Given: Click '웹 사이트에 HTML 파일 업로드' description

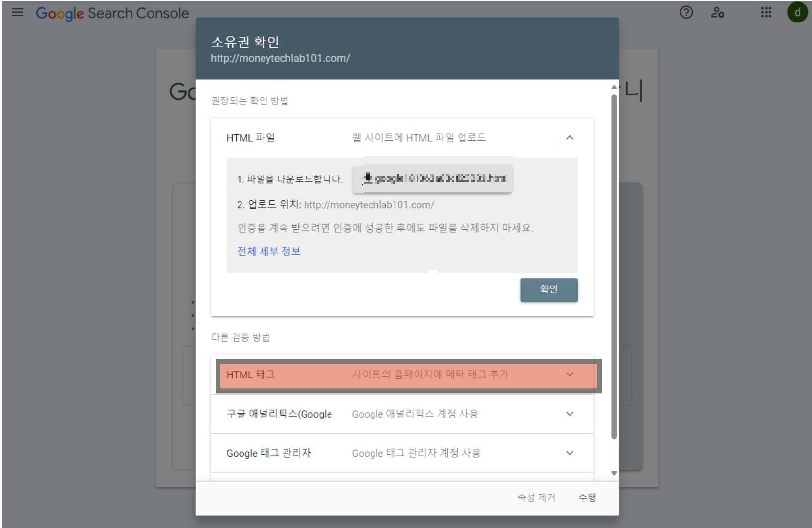Looking at the screenshot, I should tap(419, 138).
